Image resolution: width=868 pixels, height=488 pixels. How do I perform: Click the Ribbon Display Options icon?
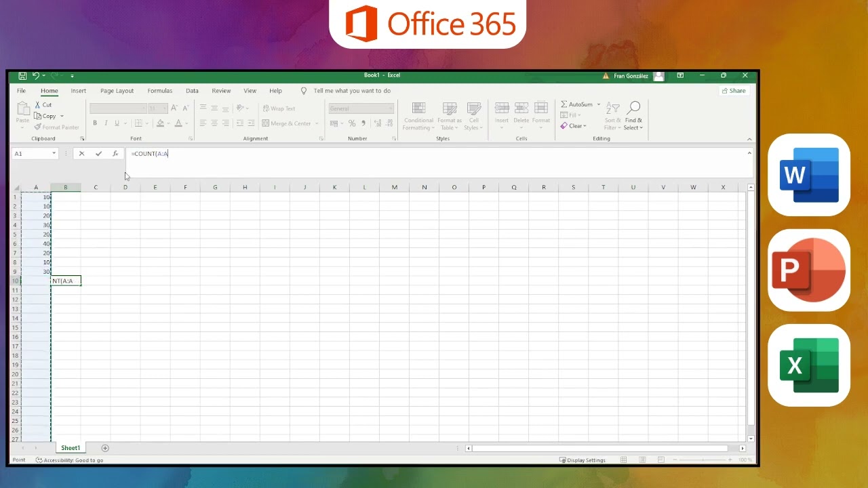(x=680, y=76)
